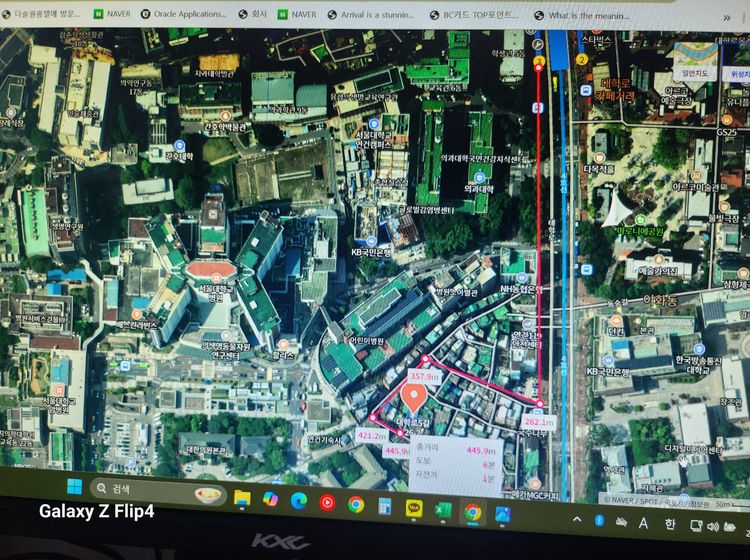The width and height of the screenshot is (750, 560).
Task: Switch to the 일반지도 map type thumbnail
Action: pos(695,60)
